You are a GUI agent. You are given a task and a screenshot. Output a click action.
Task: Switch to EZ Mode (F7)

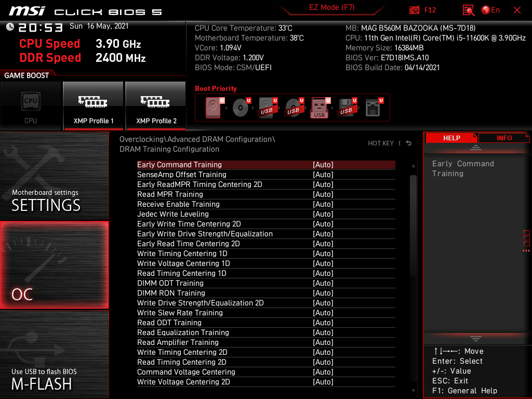coord(331,7)
